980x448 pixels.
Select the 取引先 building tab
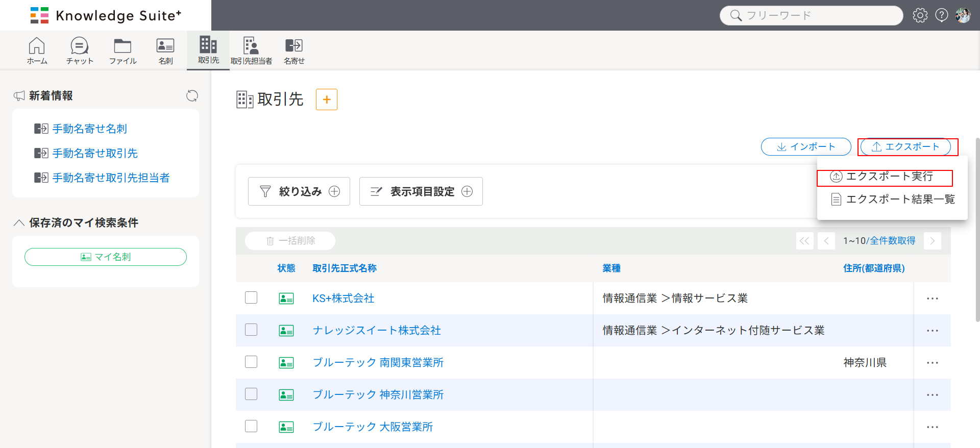tap(208, 50)
